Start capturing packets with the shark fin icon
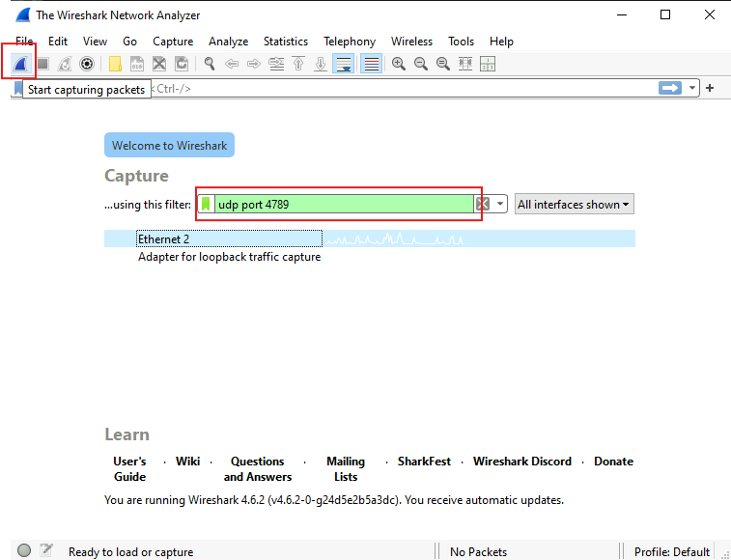731x560 pixels. 20,64
